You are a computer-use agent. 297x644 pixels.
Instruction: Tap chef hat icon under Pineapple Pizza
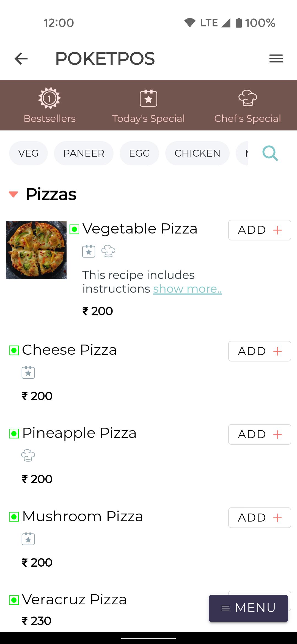28,455
